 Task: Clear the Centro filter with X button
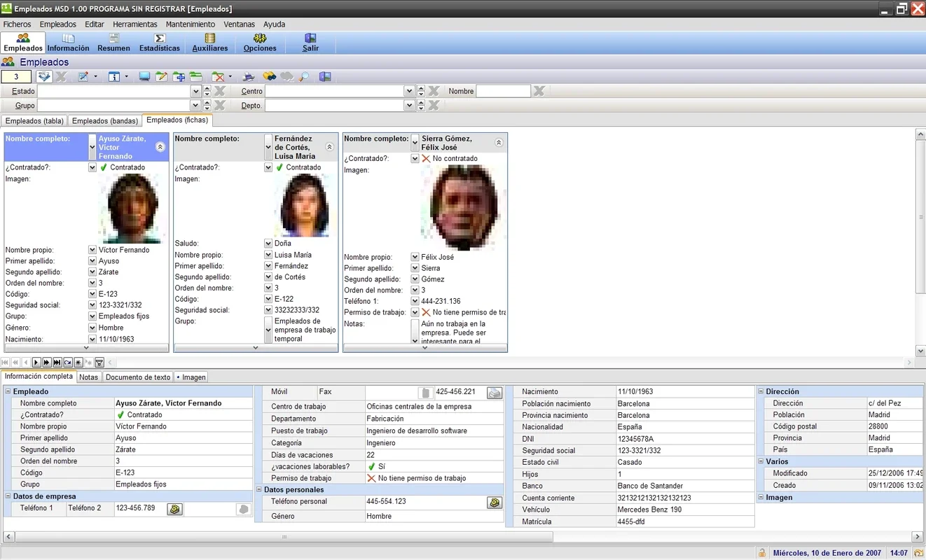pyautogui.click(x=434, y=91)
